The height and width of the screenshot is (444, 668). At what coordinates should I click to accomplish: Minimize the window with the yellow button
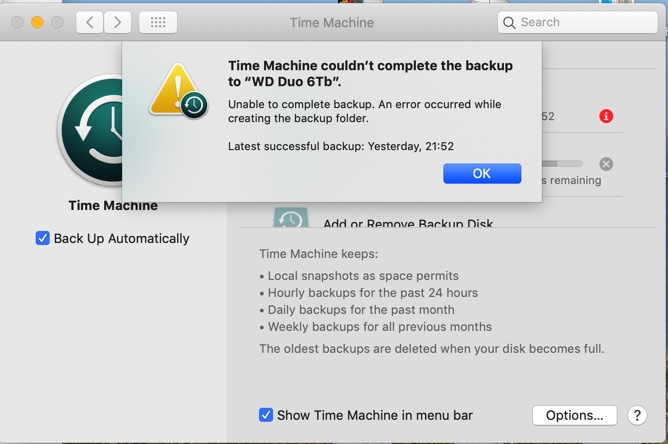pyautogui.click(x=37, y=22)
